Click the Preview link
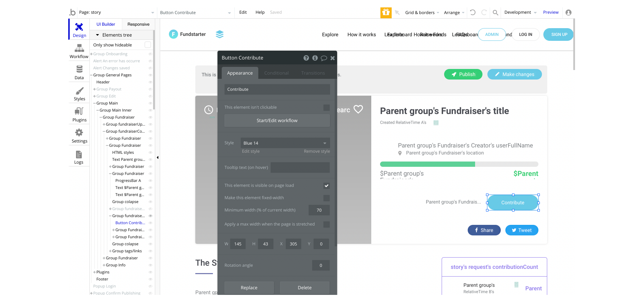The height and width of the screenshot is (297, 644). (551, 12)
